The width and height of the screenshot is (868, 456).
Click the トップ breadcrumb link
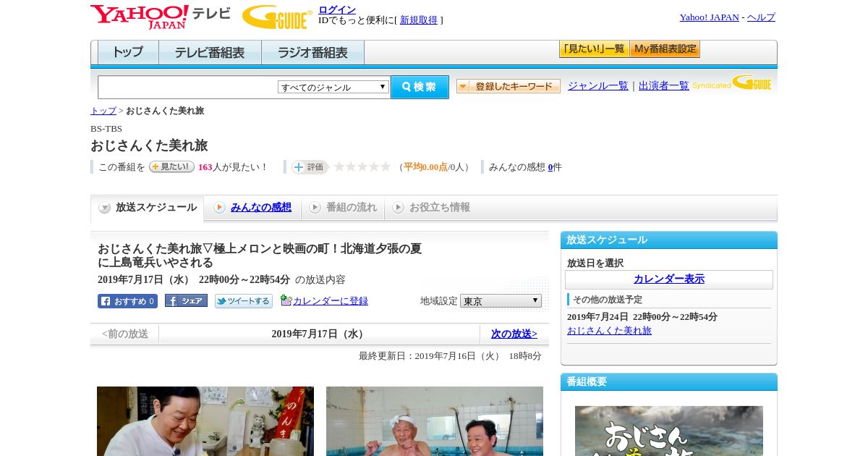[103, 111]
